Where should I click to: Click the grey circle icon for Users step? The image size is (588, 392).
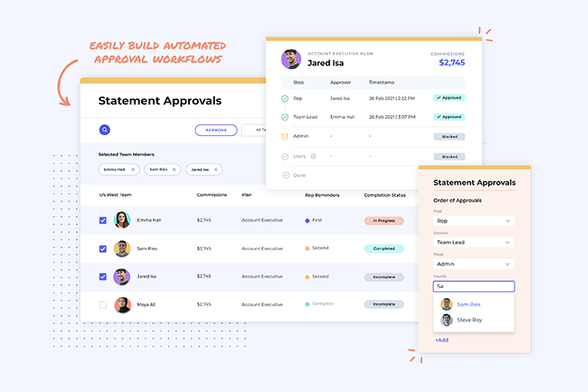point(285,157)
